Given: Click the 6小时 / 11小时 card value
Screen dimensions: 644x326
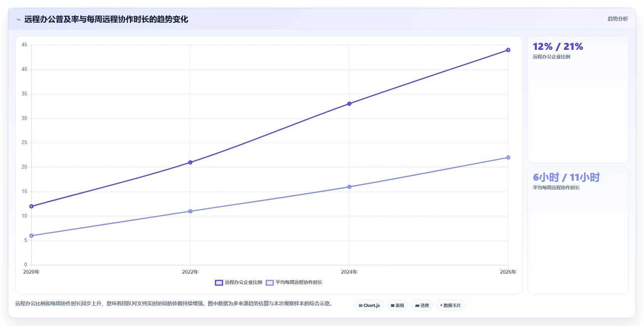Looking at the screenshot, I should click(x=566, y=178).
